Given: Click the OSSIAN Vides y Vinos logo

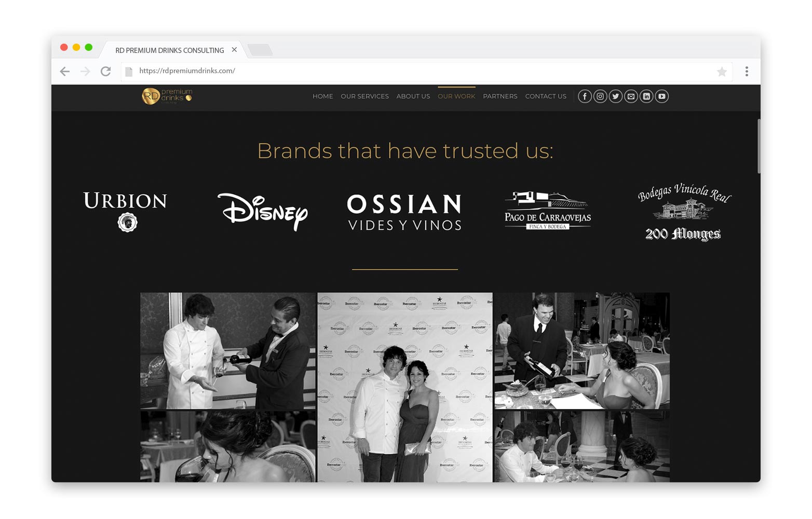Looking at the screenshot, I should (405, 212).
